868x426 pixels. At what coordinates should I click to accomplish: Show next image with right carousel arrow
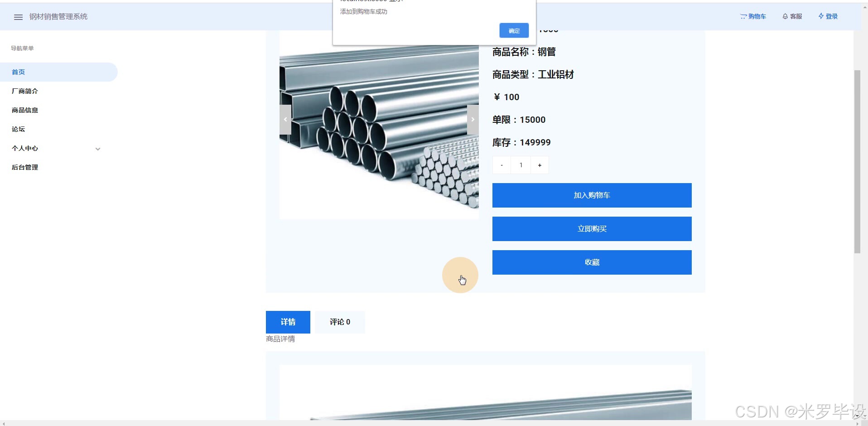point(473,119)
